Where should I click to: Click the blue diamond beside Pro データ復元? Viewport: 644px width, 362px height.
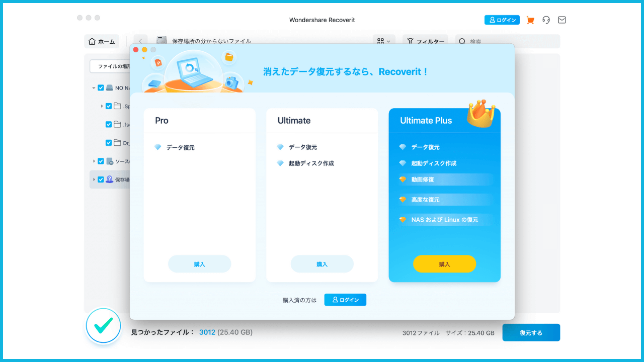157,147
